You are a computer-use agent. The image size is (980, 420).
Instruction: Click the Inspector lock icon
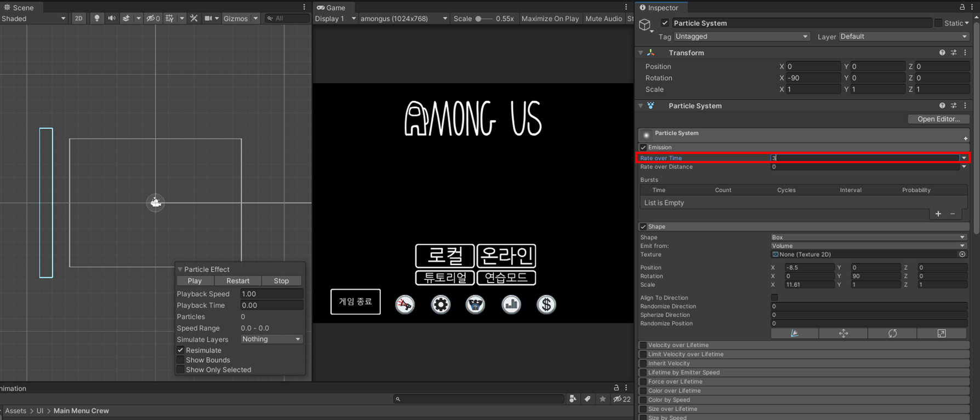(962, 7)
